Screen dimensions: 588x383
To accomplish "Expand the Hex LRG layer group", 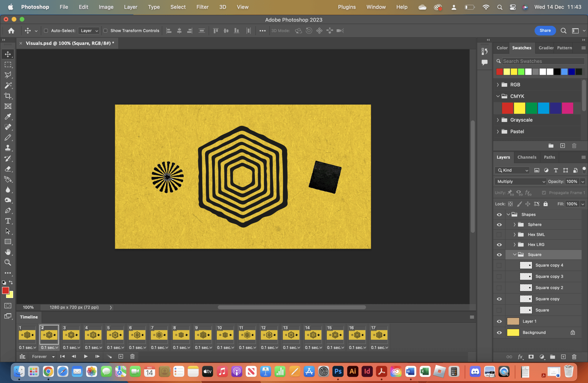I will pos(514,245).
